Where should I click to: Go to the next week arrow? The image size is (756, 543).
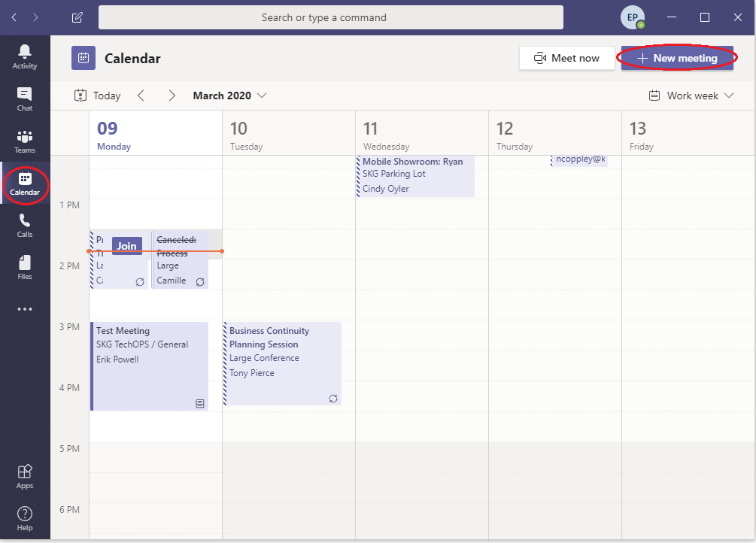pyautogui.click(x=172, y=96)
